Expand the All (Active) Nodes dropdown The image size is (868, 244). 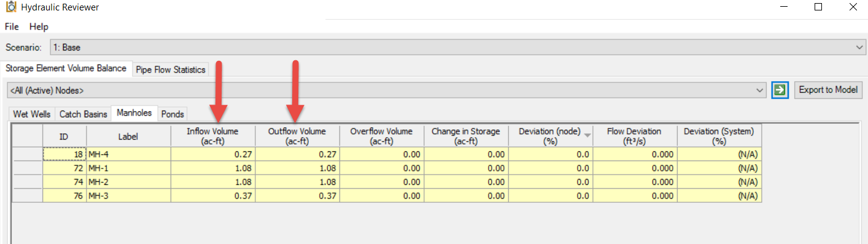(x=387, y=90)
